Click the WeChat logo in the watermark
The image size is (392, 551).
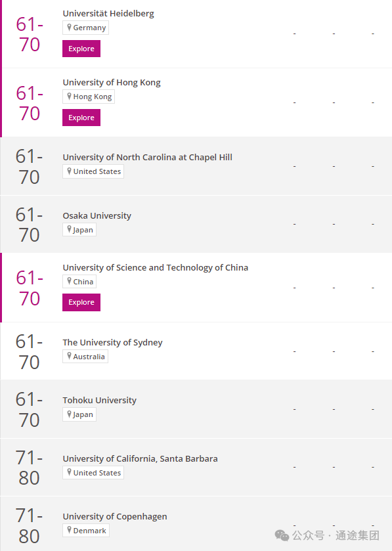click(282, 535)
